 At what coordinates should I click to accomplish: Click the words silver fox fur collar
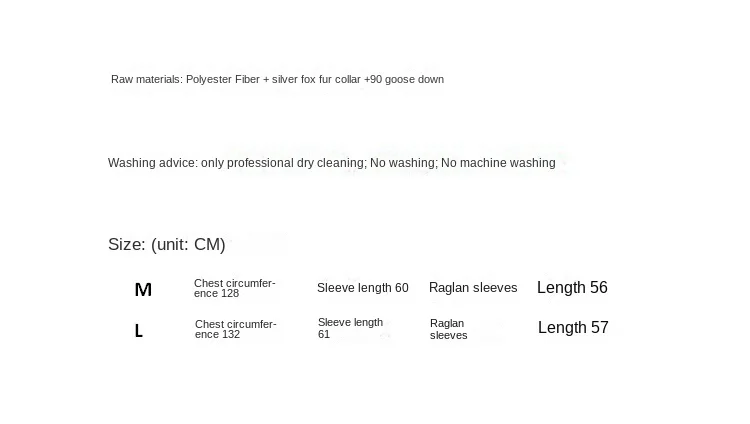tap(316, 79)
